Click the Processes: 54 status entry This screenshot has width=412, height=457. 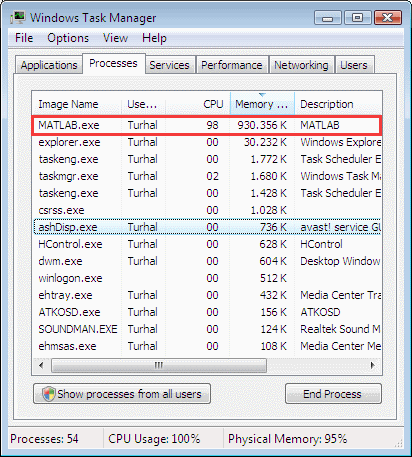pos(44,439)
